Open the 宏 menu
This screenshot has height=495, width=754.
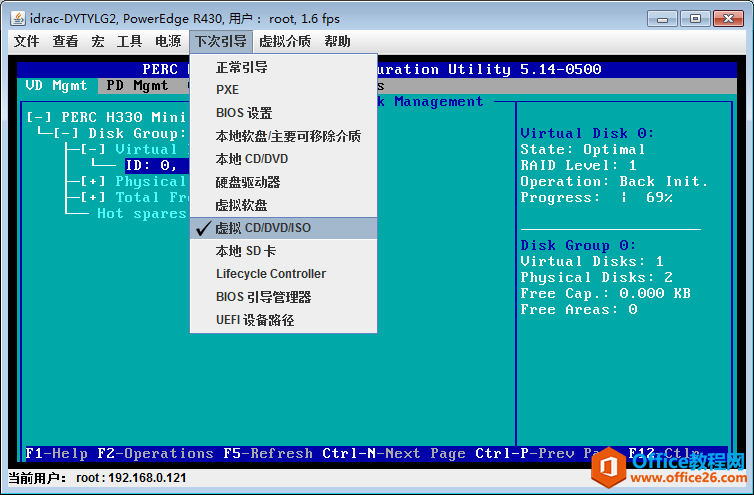[x=98, y=41]
